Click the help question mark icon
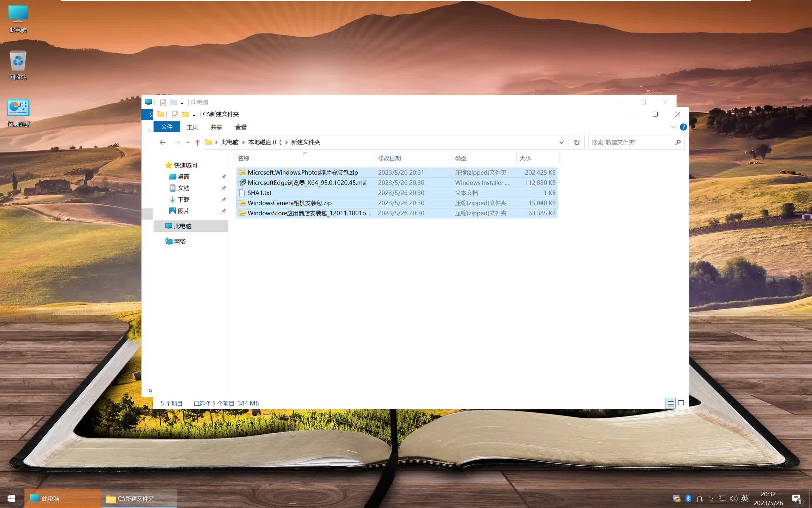The height and width of the screenshot is (508, 812). point(683,127)
